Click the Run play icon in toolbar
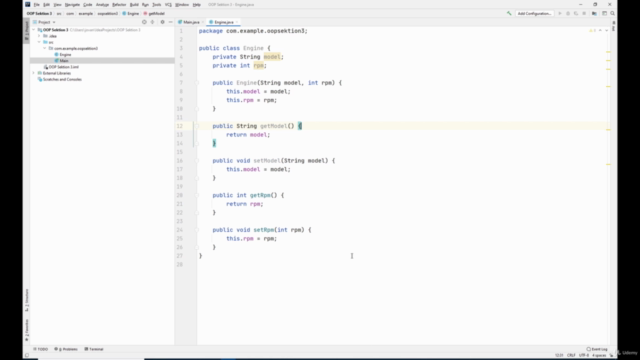The width and height of the screenshot is (640, 360). pos(560,13)
